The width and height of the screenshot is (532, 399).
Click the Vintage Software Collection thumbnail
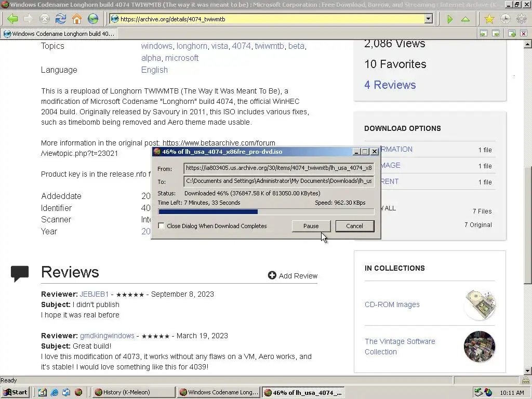point(480,347)
